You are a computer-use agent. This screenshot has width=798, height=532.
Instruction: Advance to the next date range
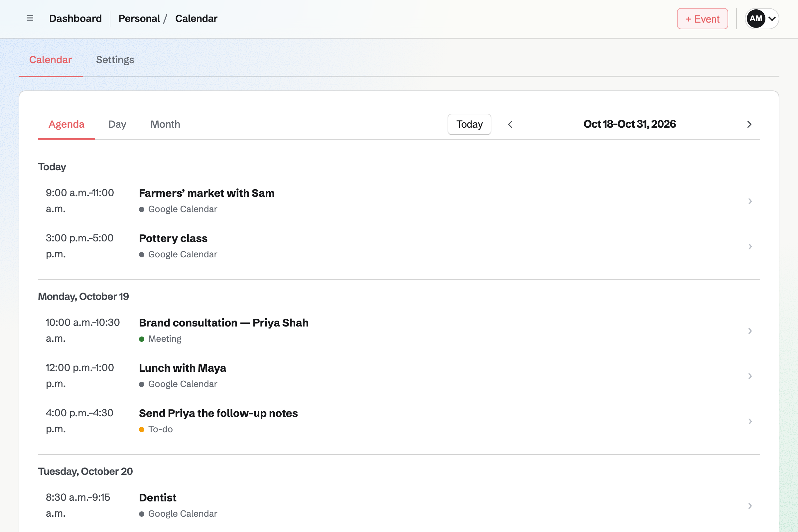point(749,124)
